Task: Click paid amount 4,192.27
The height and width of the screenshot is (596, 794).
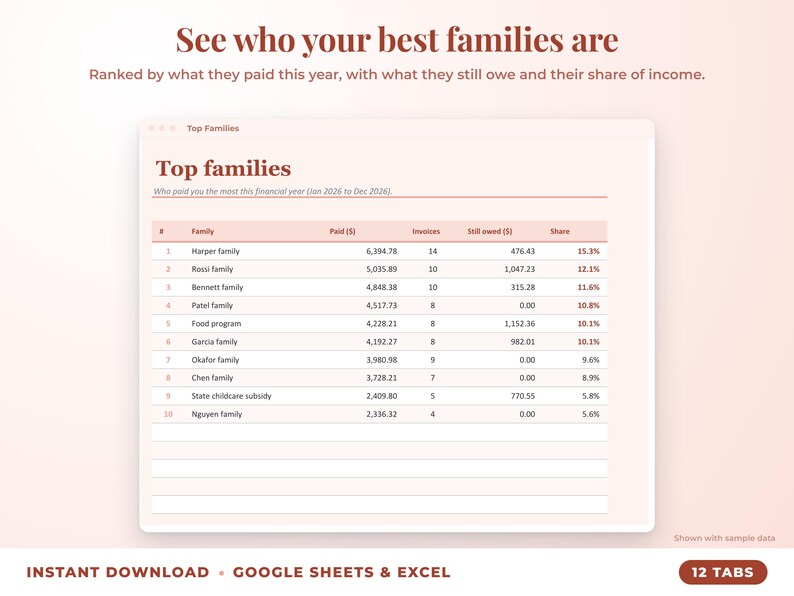Action: click(382, 342)
